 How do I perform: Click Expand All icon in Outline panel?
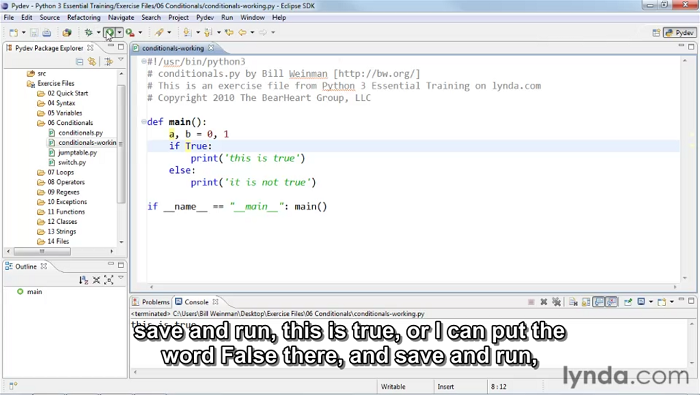[108, 280]
